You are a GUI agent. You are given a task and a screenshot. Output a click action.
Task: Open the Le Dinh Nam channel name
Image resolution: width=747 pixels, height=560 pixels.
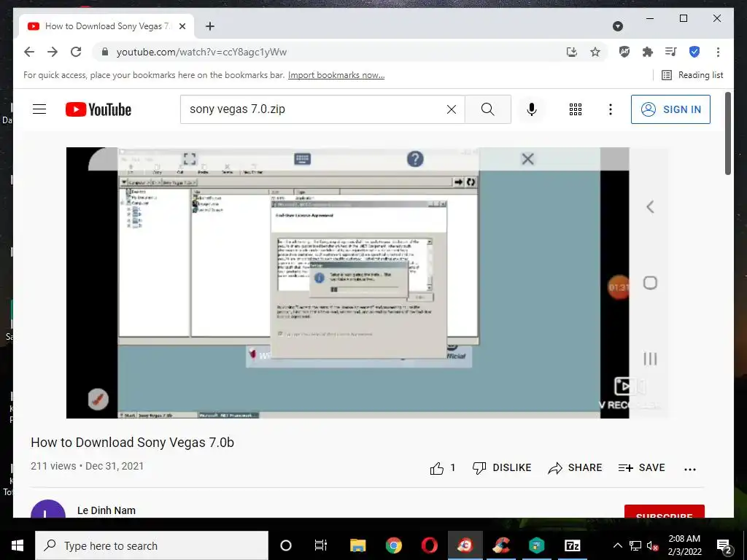click(107, 510)
